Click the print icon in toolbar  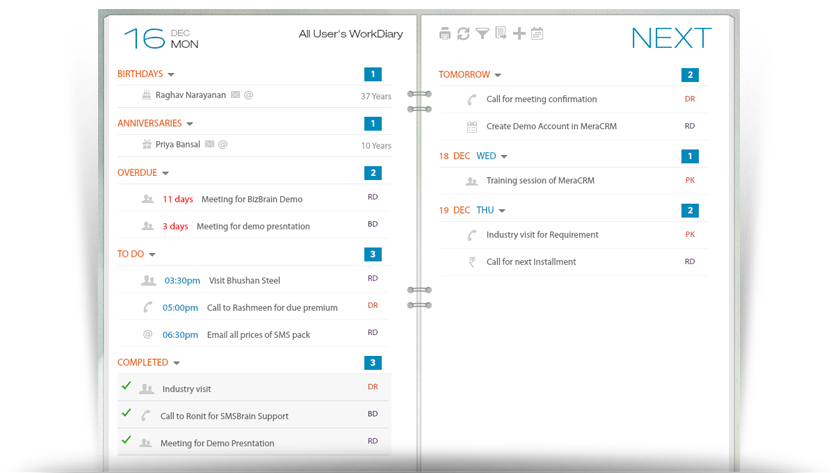pyautogui.click(x=445, y=34)
